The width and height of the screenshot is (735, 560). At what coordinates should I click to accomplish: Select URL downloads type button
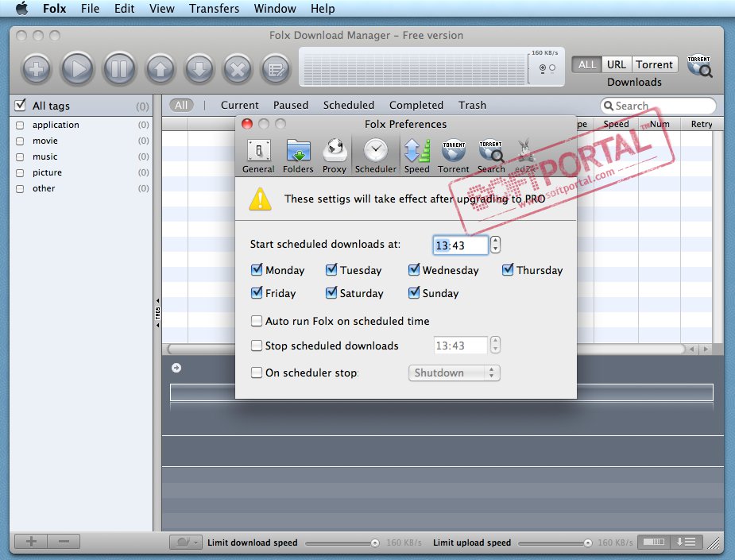617,64
